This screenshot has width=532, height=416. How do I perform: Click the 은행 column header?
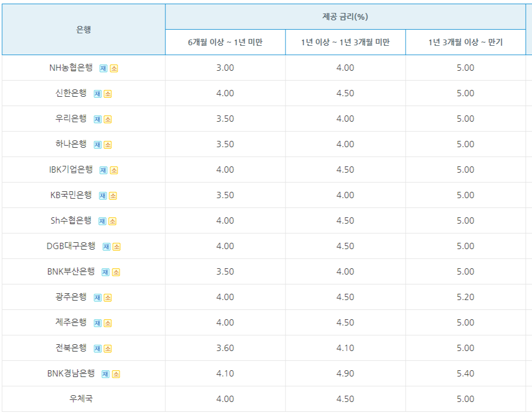click(83, 30)
